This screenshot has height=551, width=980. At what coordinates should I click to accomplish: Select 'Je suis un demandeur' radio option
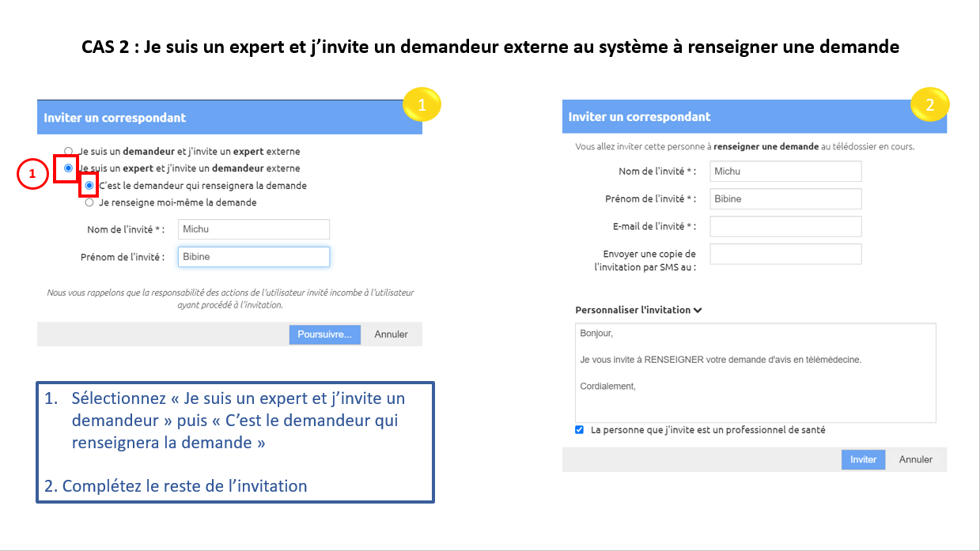[x=69, y=151]
